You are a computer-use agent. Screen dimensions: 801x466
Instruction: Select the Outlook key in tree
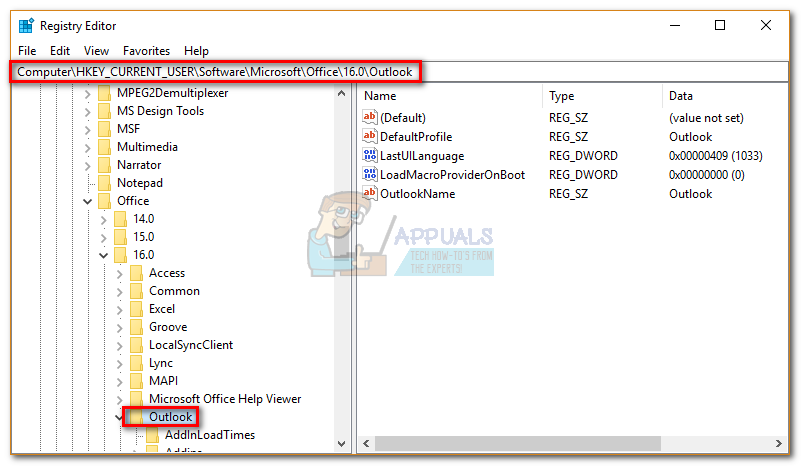(171, 417)
